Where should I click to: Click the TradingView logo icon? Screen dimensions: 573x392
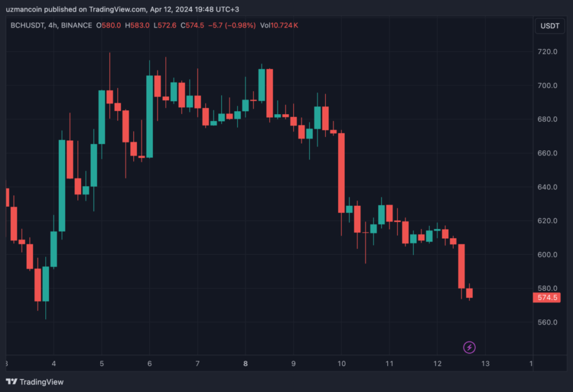(x=11, y=382)
